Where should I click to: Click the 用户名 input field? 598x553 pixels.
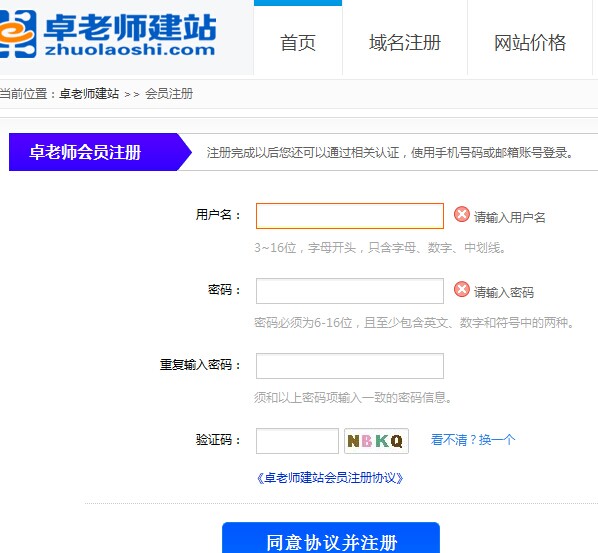tap(350, 216)
